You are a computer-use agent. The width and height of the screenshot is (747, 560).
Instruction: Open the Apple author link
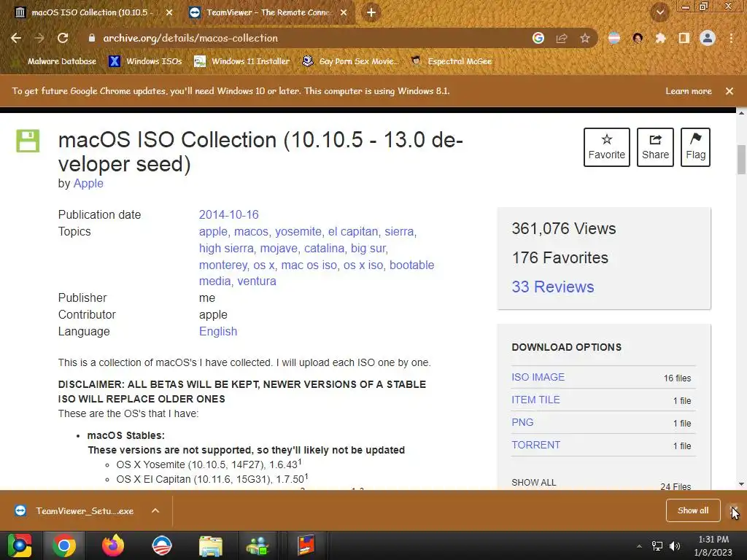click(88, 183)
